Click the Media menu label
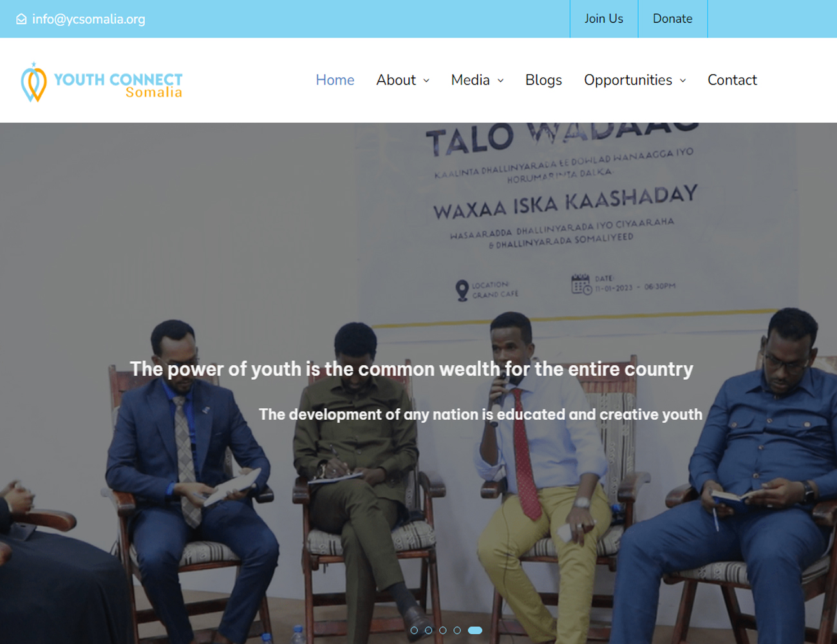Viewport: 837px width, 644px height. [470, 80]
